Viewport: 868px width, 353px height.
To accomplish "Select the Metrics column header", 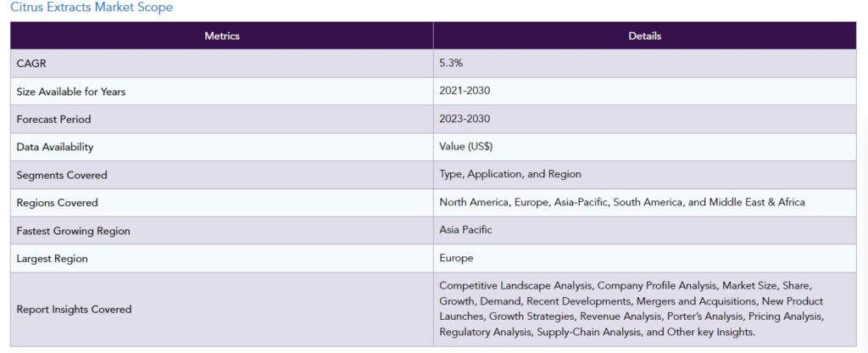I will click(x=222, y=36).
